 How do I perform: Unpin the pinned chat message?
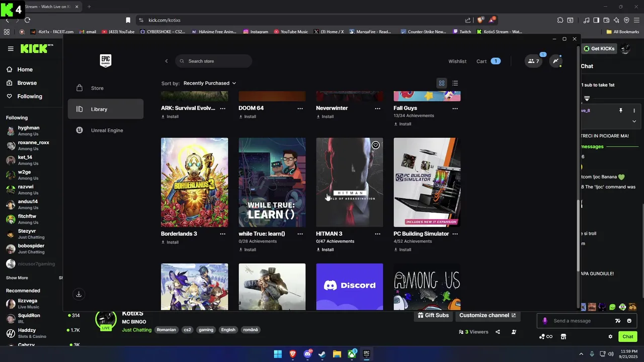pyautogui.click(x=621, y=111)
